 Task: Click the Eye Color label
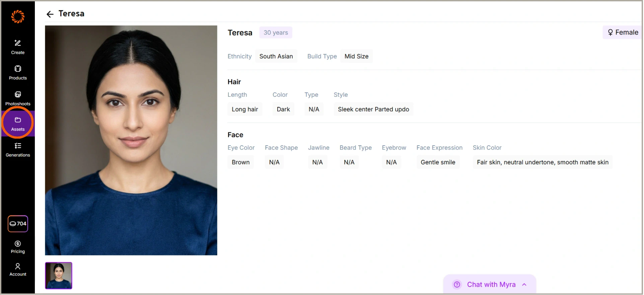coord(241,148)
